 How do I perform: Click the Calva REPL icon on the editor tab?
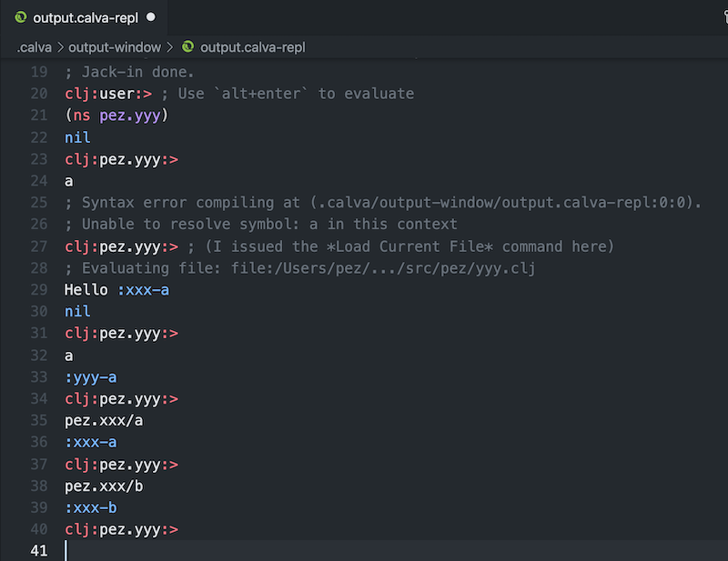pyautogui.click(x=22, y=15)
